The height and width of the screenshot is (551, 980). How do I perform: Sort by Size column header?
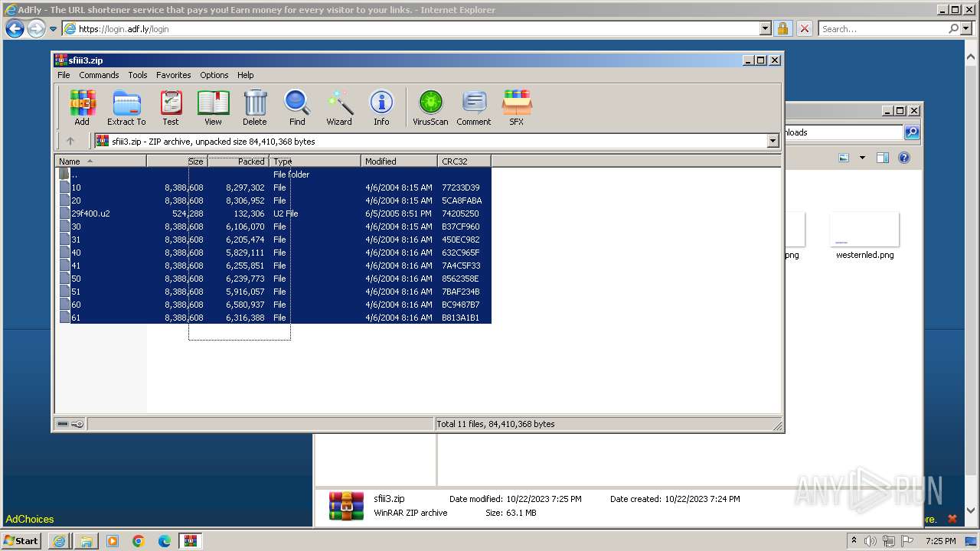[x=177, y=161]
